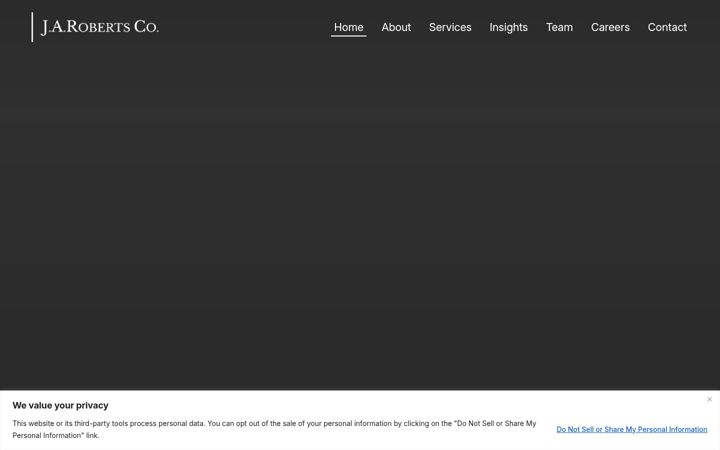Go to the About page
Viewport: 720px width, 450px height.
tap(396, 28)
